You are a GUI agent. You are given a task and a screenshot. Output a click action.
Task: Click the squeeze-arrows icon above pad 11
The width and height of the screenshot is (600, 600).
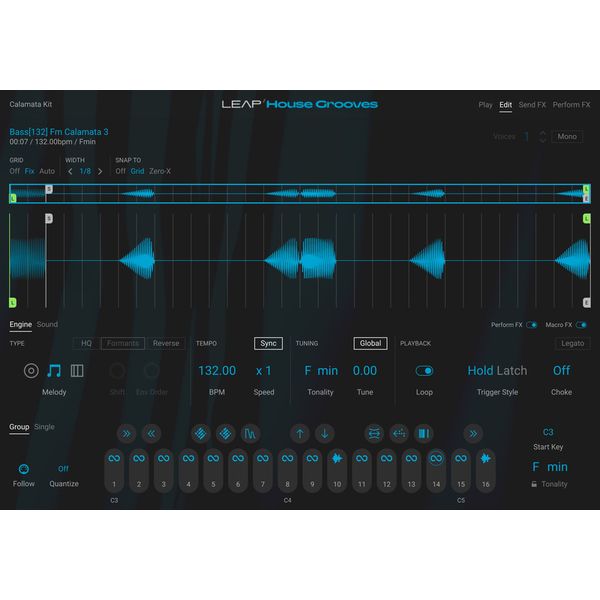coord(374,434)
